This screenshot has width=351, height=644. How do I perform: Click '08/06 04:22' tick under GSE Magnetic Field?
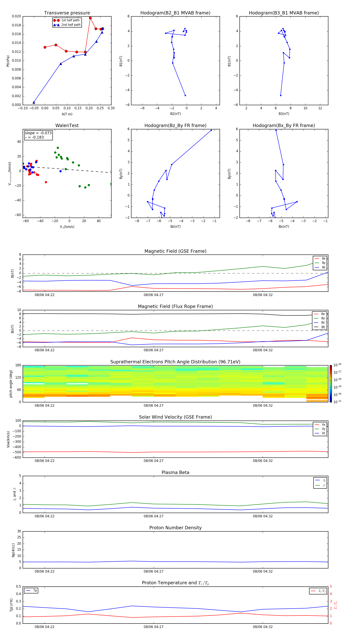click(44, 295)
